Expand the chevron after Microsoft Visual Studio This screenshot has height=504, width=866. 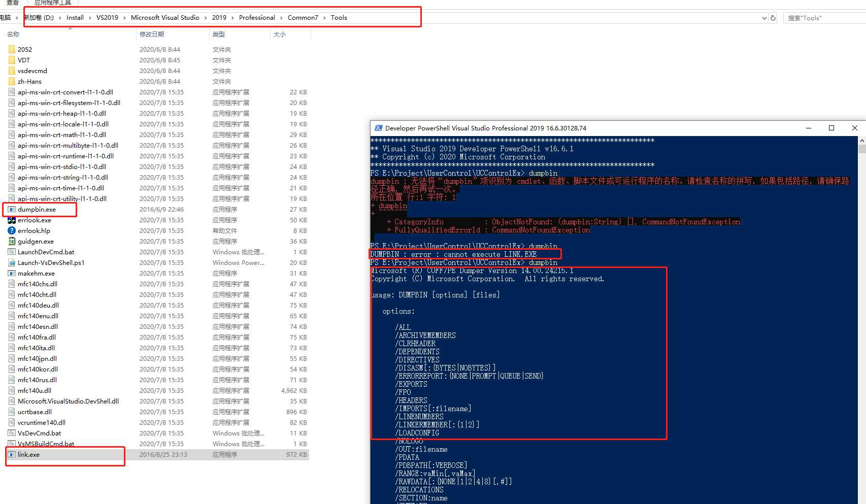206,18
